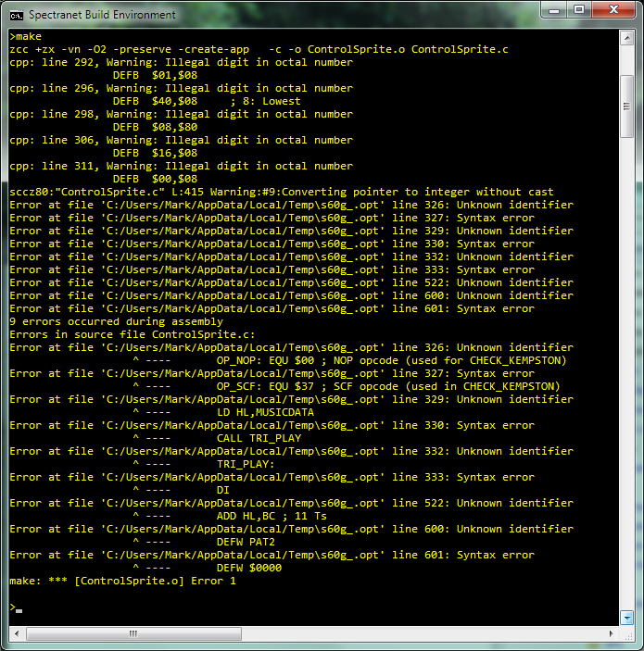Click the '9 errors occurred during assembly' line
This screenshot has height=651, width=644.
coord(116,321)
